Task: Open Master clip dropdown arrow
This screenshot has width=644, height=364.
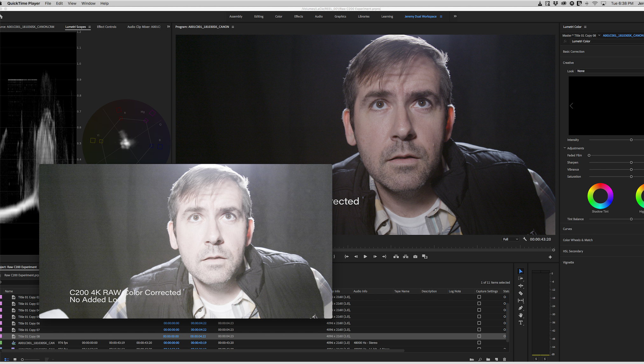Action: [599, 35]
